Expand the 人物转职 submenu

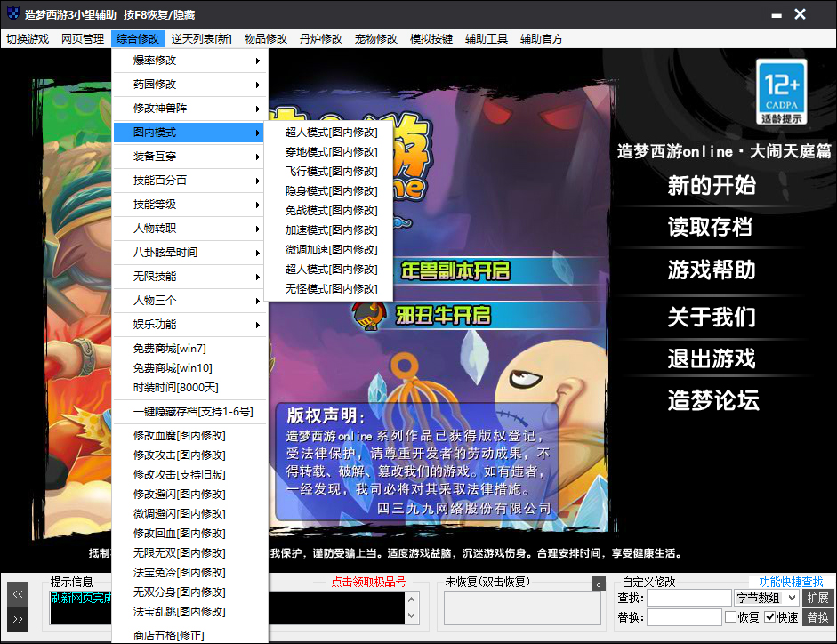point(189,229)
